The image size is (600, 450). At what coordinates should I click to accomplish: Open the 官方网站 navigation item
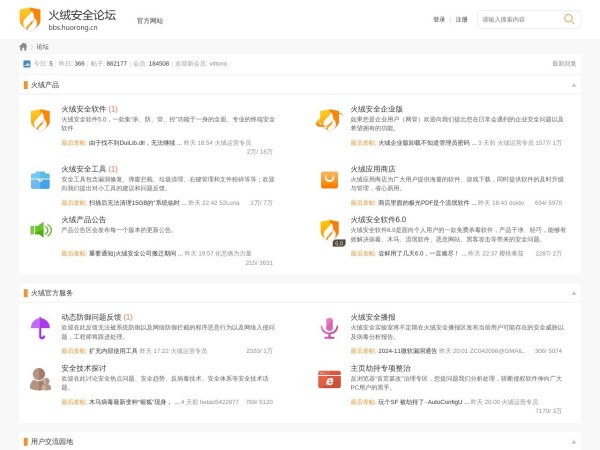coord(150,20)
